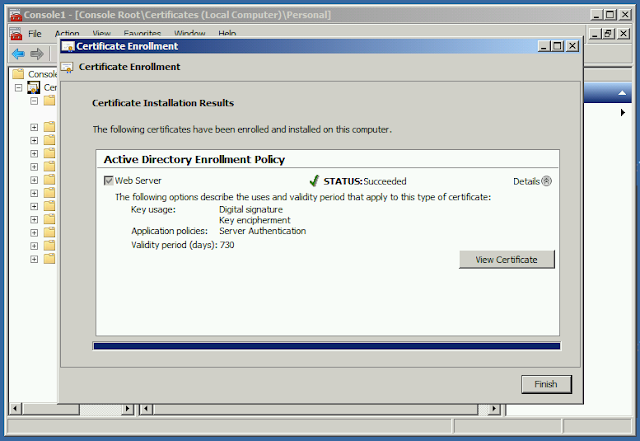
Task: Click the Console1 title bar system icon
Action: pos(16,15)
